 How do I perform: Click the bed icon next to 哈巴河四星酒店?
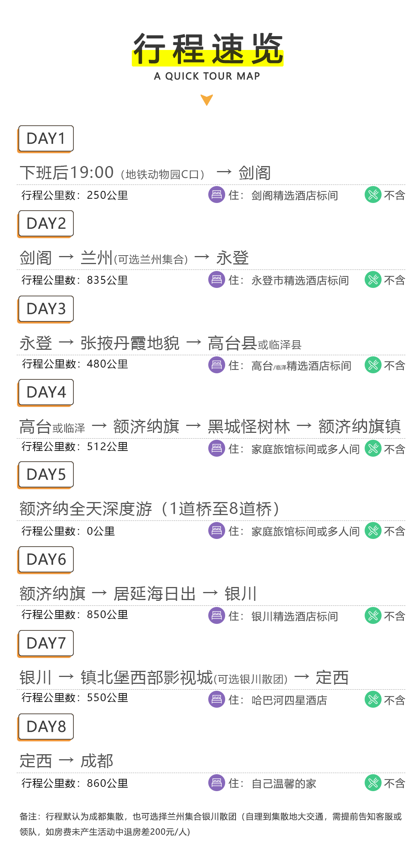click(217, 699)
